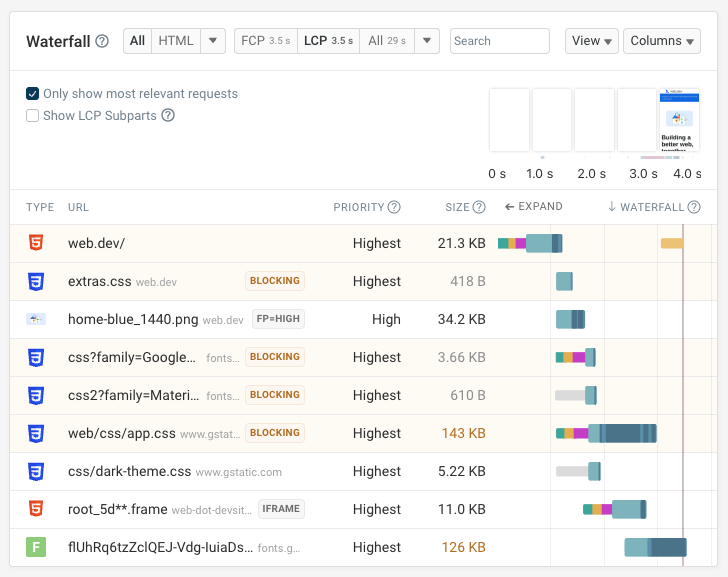Click the WATERFALL column help icon
This screenshot has width=728, height=577.
[694, 207]
